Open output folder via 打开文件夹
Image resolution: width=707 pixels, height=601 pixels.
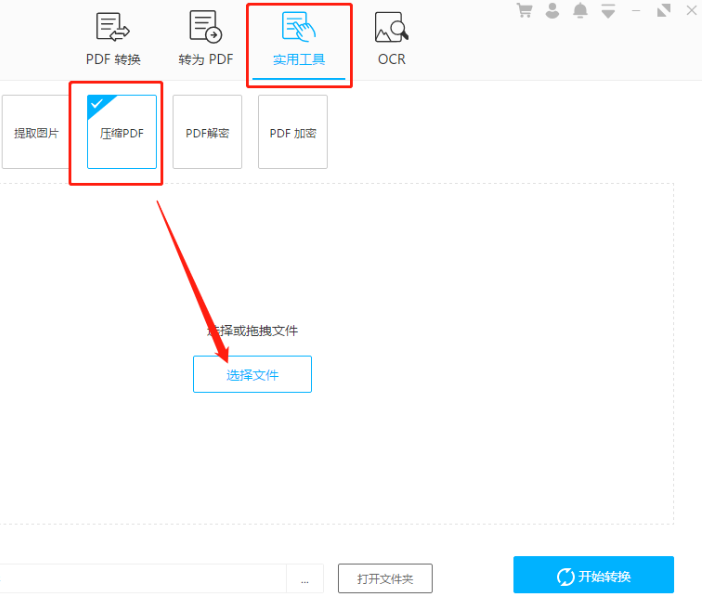click(x=386, y=579)
